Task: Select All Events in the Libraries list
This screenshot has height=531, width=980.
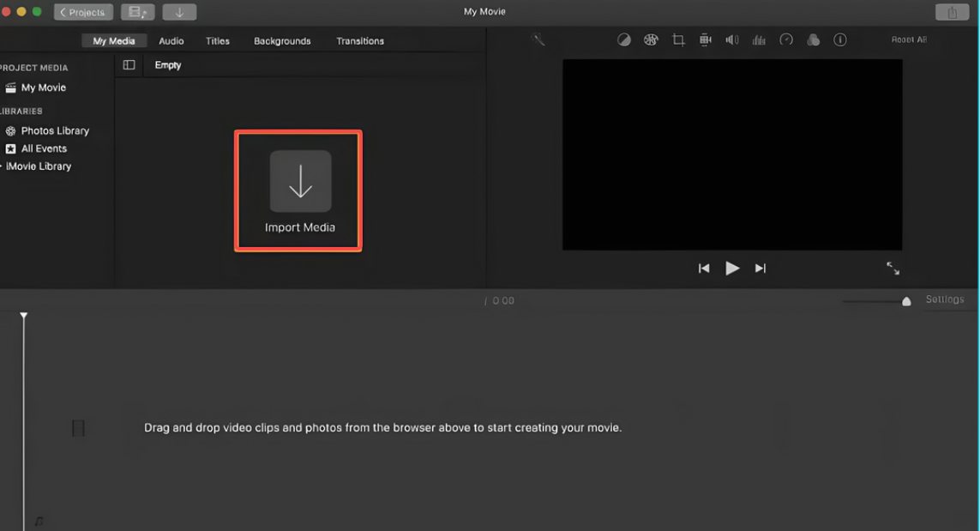Action: tap(45, 148)
